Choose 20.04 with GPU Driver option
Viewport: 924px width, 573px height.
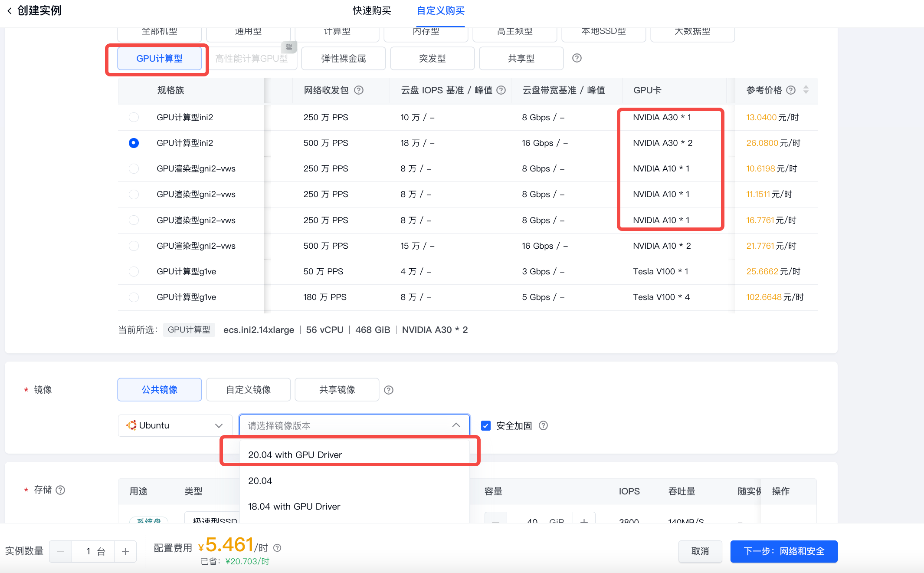295,454
